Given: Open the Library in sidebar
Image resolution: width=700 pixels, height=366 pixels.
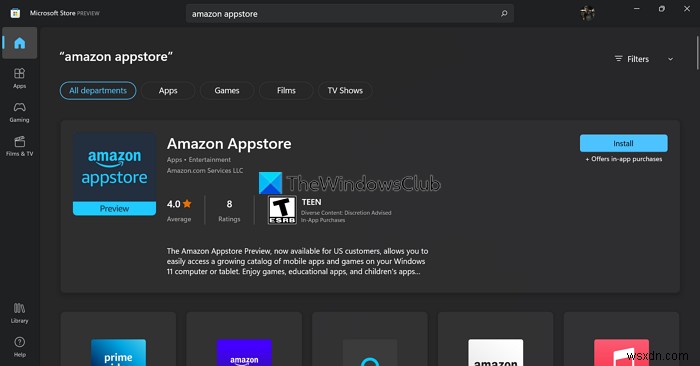Looking at the screenshot, I should coord(20,313).
